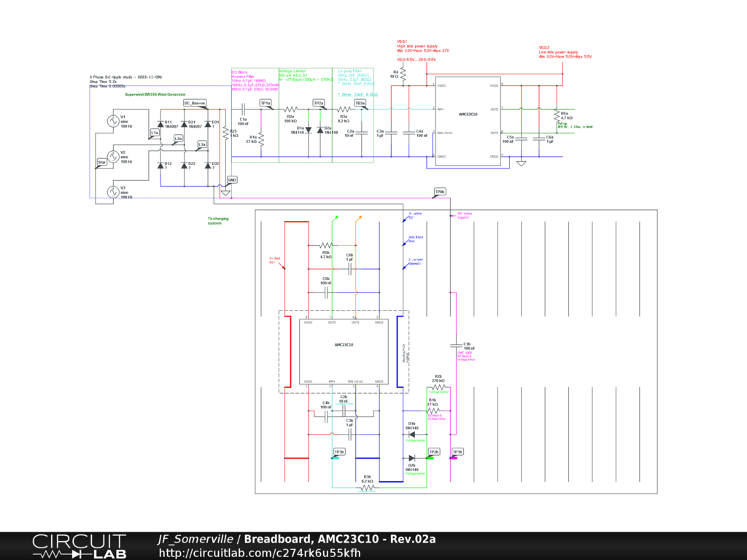The width and height of the screenshot is (747, 560).
Task: Click the V1 sine voltage source symbol
Action: coord(112,121)
